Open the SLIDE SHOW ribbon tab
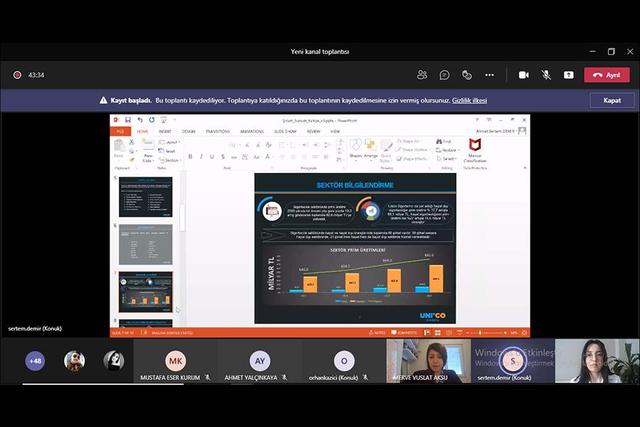640x427 pixels. pos(285,131)
